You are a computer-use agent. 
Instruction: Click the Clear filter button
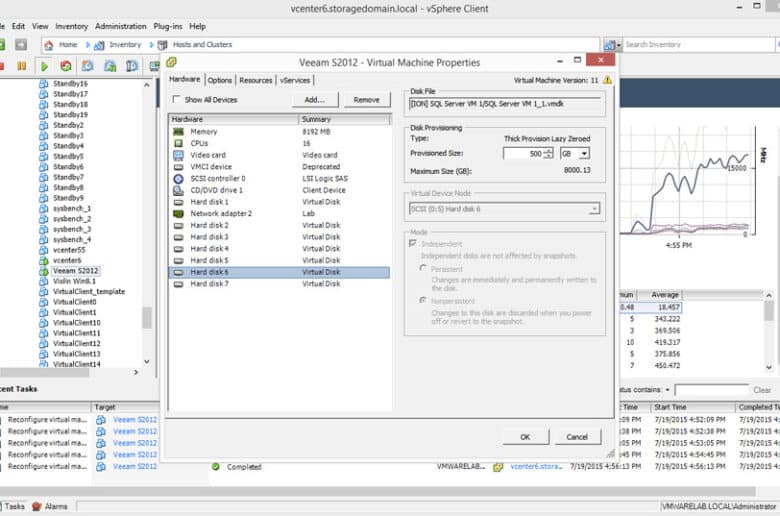click(x=762, y=390)
